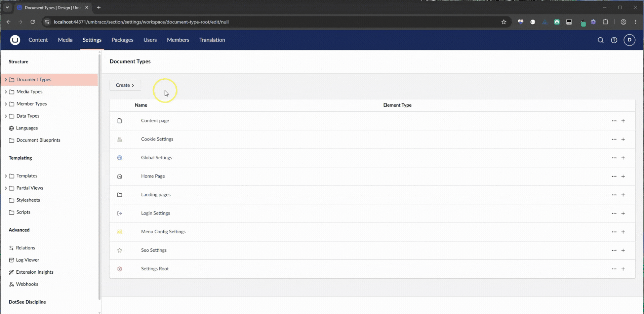644x314 pixels.
Task: Click the plus icon for Menu Config Settings
Action: [x=623, y=232]
